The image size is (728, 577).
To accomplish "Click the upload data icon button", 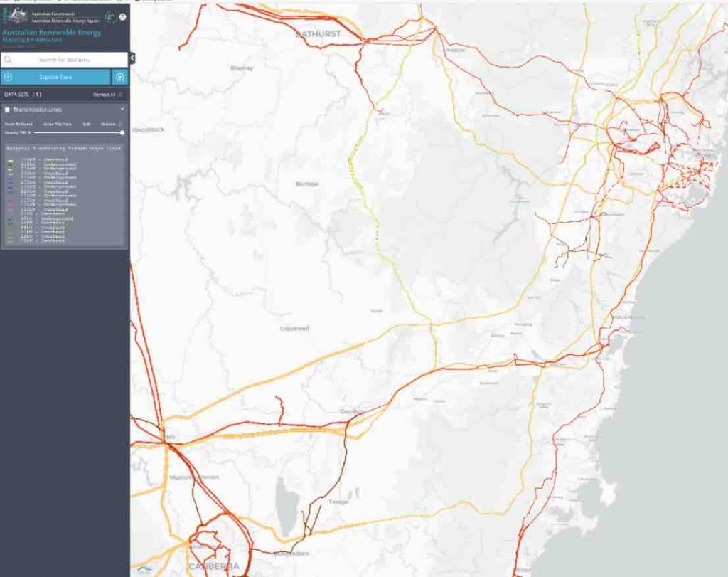I will click(x=120, y=77).
